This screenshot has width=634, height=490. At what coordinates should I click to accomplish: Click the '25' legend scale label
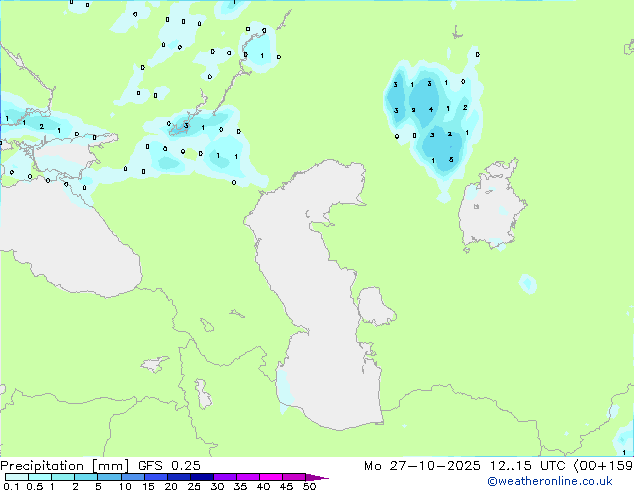[194, 486]
